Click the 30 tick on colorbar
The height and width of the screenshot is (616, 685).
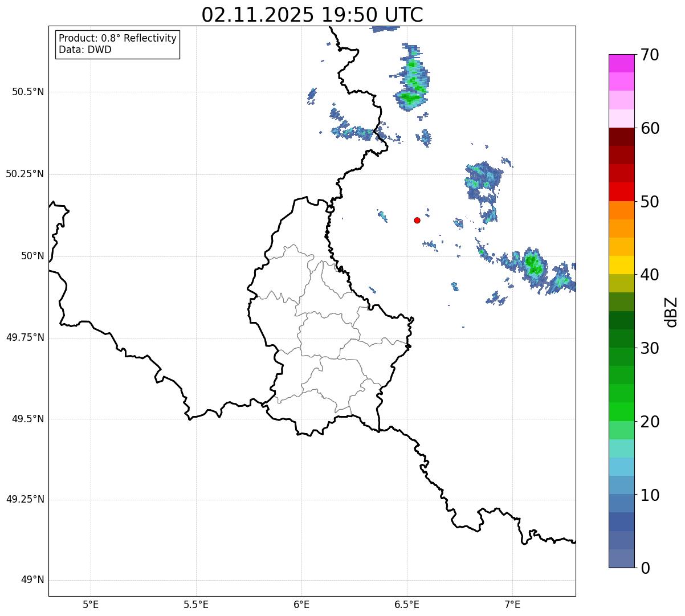(x=650, y=348)
